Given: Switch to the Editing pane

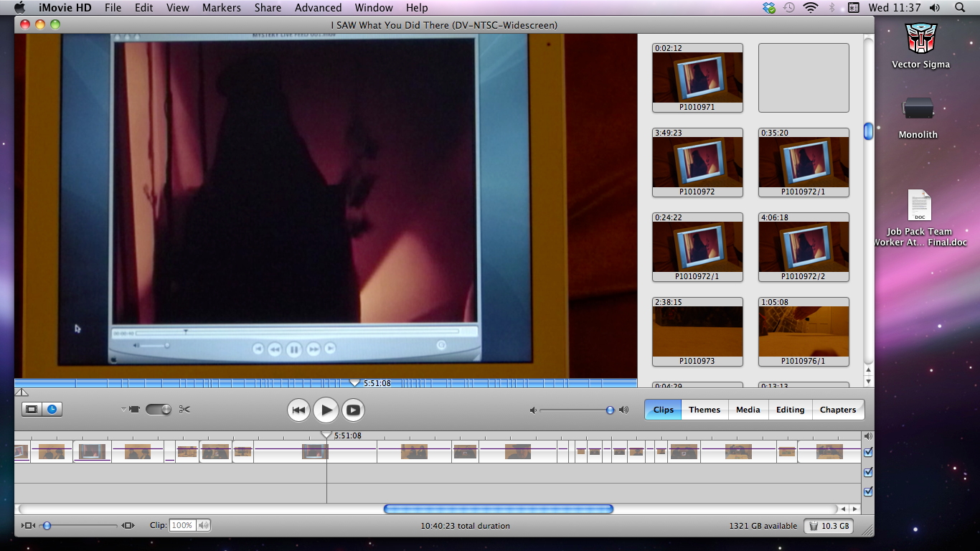Looking at the screenshot, I should (790, 410).
